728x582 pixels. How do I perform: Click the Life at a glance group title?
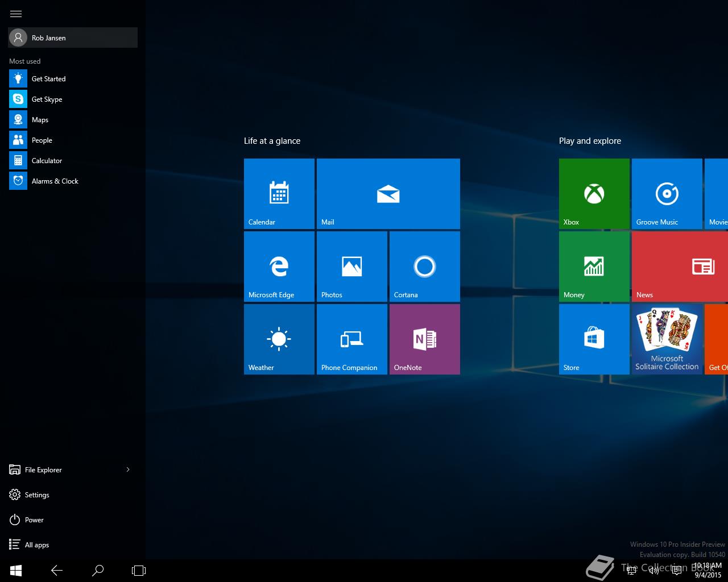point(272,141)
